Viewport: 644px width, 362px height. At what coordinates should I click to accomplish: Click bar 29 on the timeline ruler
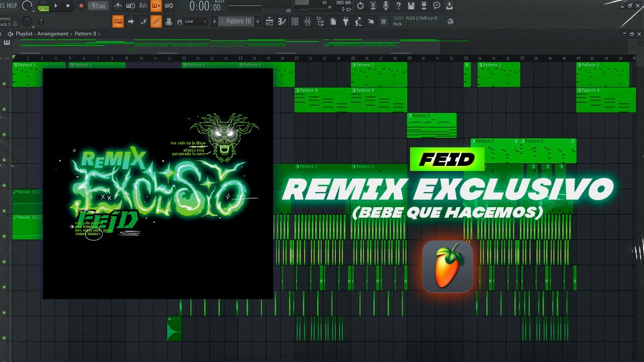pyautogui.click(x=410, y=58)
